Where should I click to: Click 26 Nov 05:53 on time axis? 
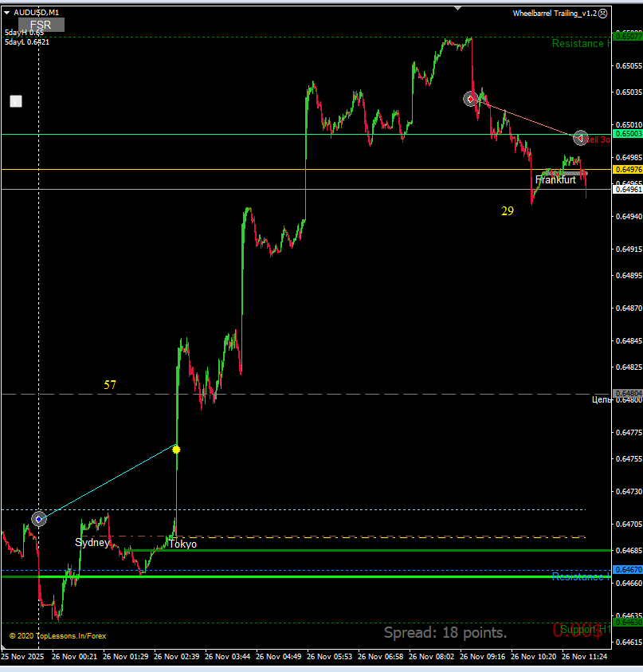tap(329, 657)
